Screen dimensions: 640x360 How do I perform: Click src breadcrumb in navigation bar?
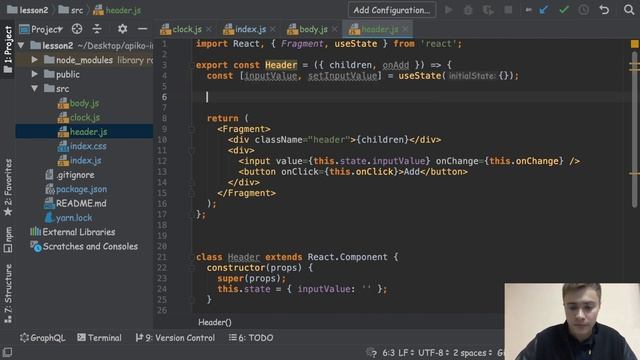pos(71,10)
